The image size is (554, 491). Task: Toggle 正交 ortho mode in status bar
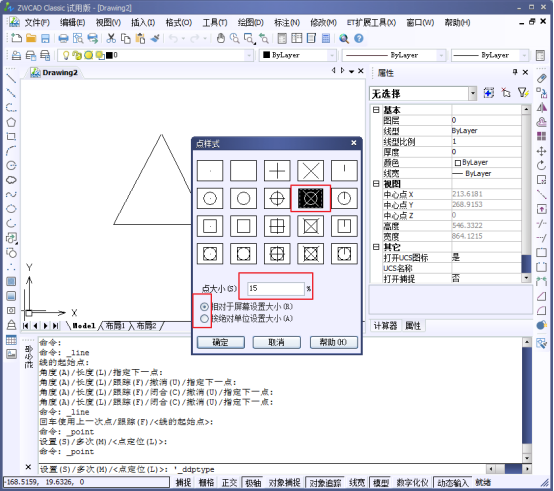click(x=229, y=483)
